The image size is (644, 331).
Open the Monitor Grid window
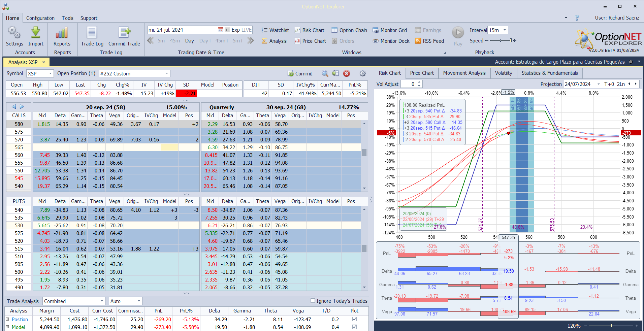390,30
